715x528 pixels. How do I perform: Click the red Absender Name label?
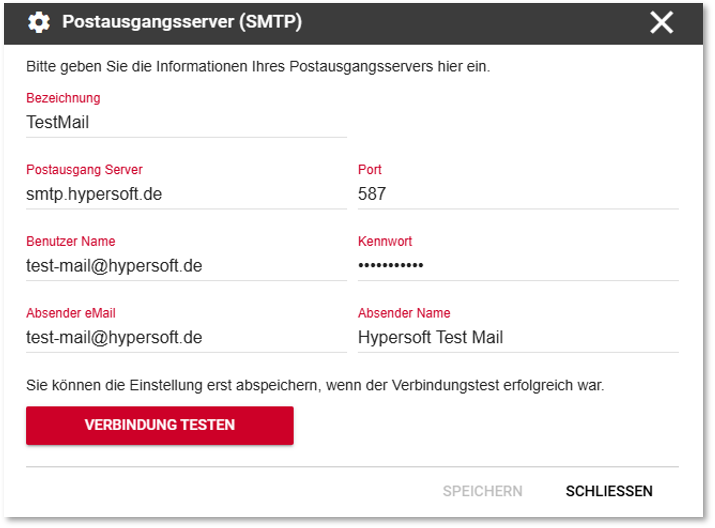coord(404,313)
